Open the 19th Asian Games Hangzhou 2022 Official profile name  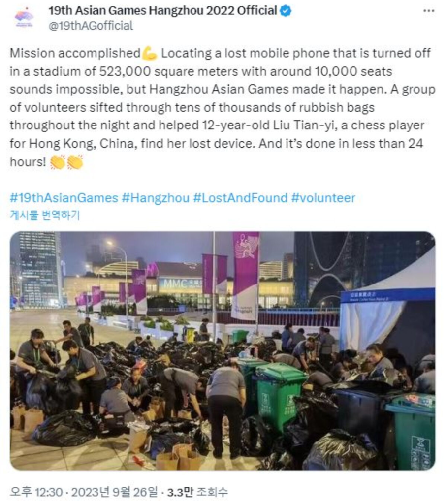163,11
